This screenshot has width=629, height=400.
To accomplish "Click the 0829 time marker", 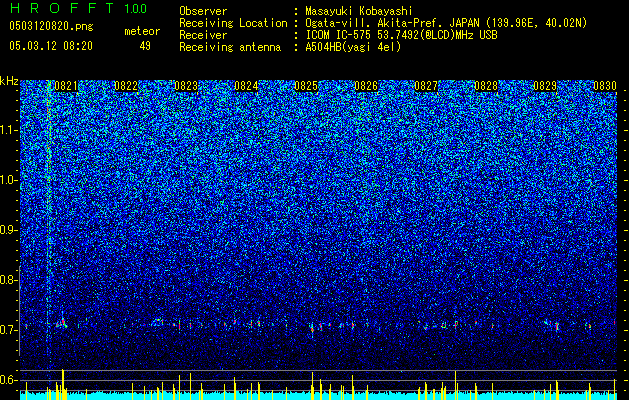I will 546,86.
